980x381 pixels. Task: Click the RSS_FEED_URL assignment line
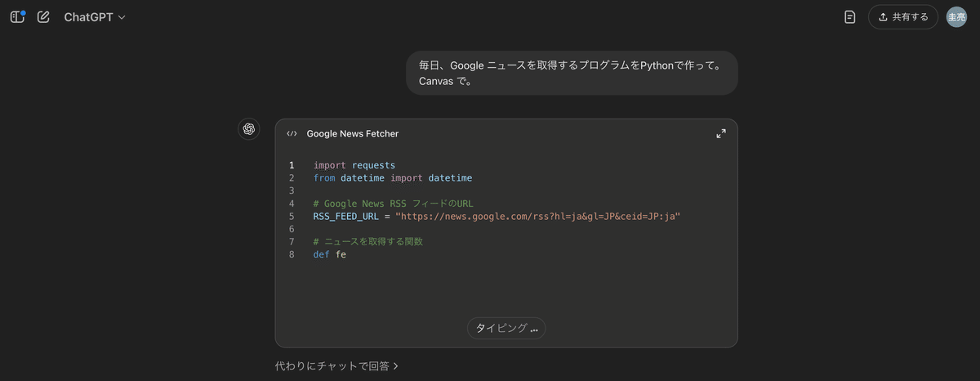click(497, 217)
